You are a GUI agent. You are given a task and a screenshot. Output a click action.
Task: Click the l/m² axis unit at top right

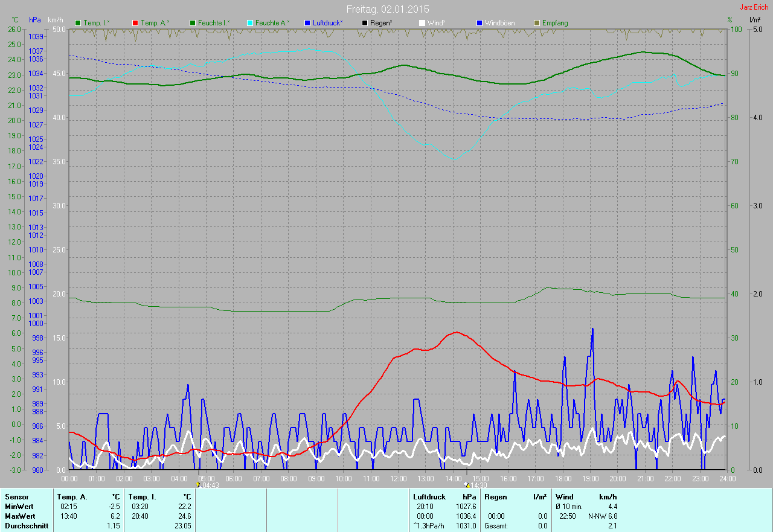click(755, 20)
